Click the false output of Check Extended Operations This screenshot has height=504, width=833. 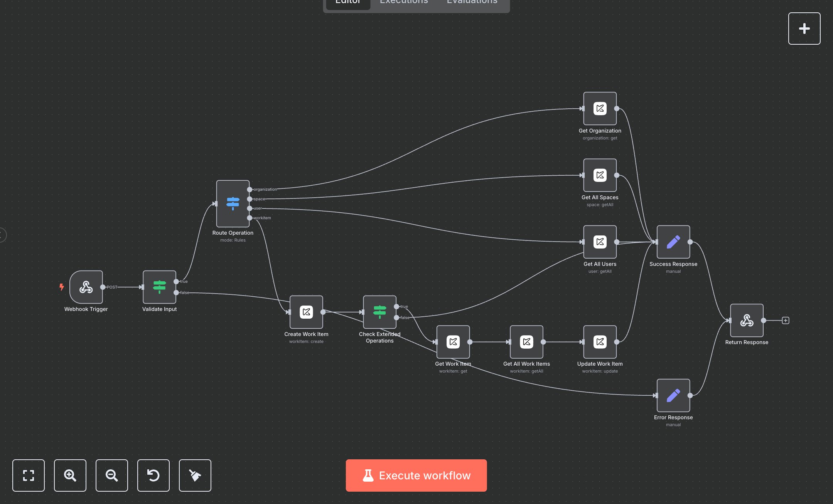pos(397,318)
